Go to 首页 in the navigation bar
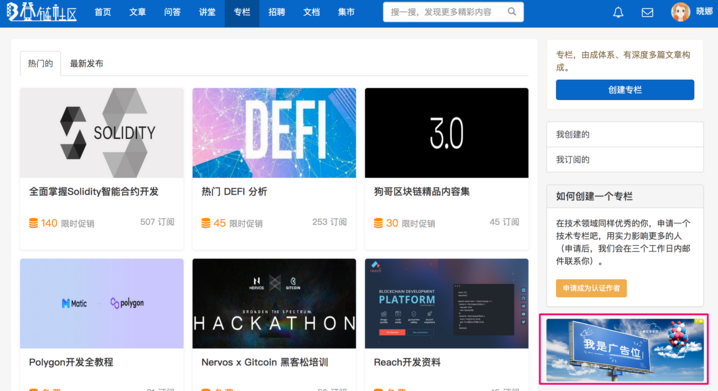Screen dimensions: 718x391 103,12
